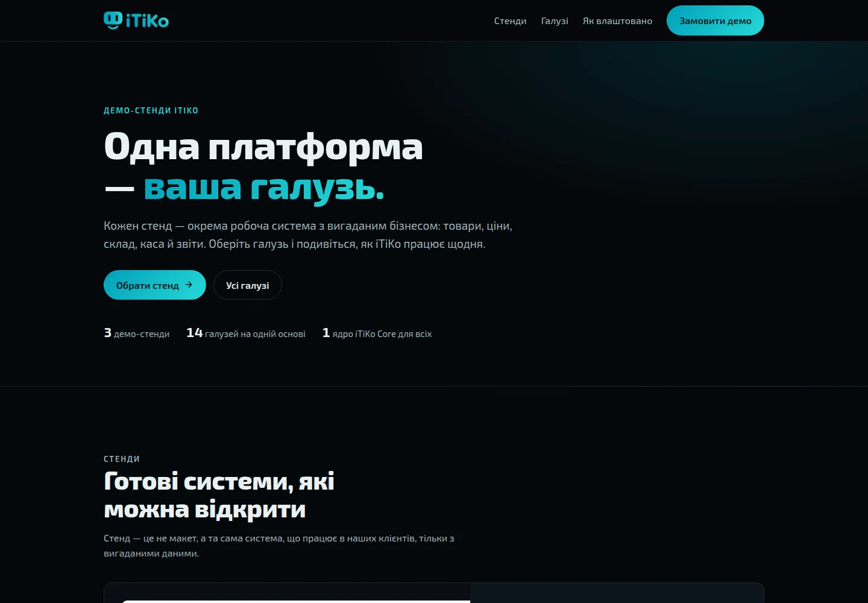Image resolution: width=868 pixels, height=603 pixels.
Task: Click the Усі галузі button
Action: (x=248, y=285)
